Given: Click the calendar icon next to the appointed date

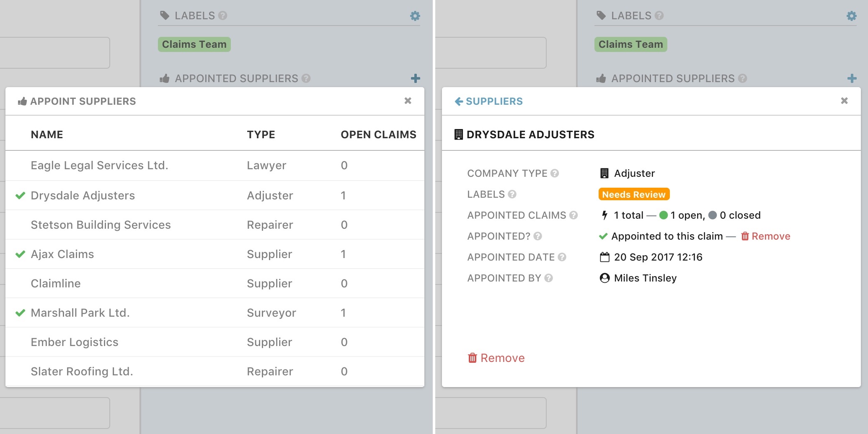Looking at the screenshot, I should [x=604, y=257].
